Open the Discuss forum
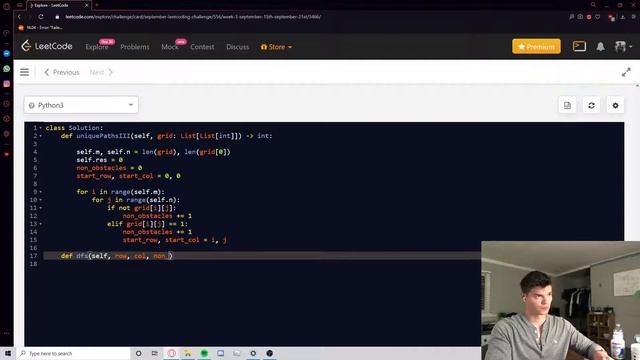This screenshot has width=640, height=360. (x=238, y=47)
